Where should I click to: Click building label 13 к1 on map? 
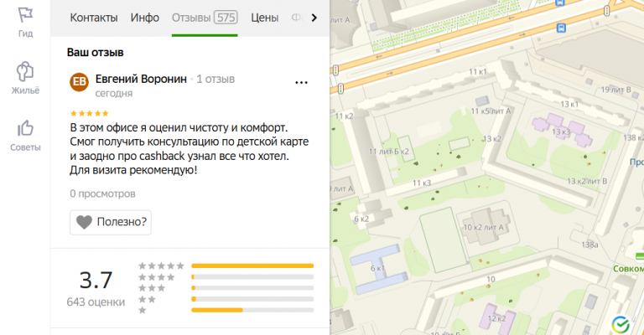tap(569, 104)
